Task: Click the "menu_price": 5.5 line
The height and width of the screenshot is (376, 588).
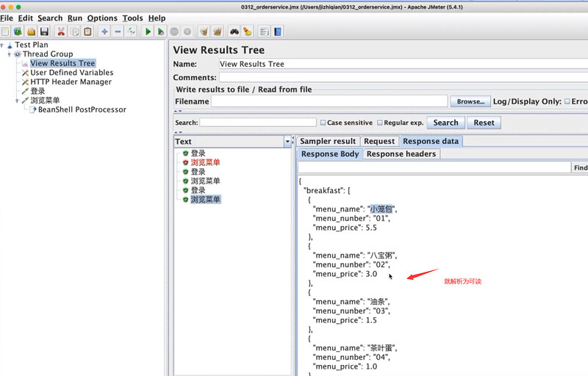Action: [x=345, y=228]
